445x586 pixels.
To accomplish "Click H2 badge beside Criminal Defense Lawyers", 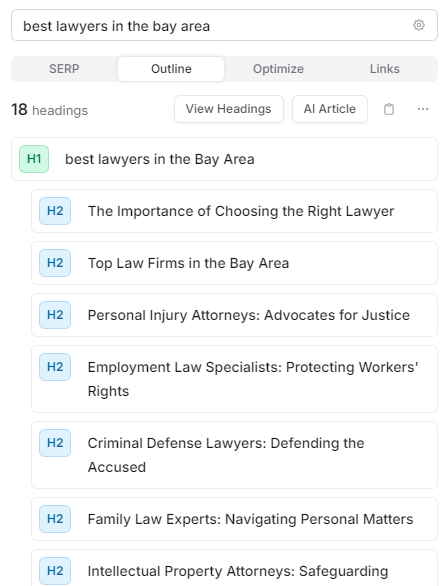I will 55,443.
